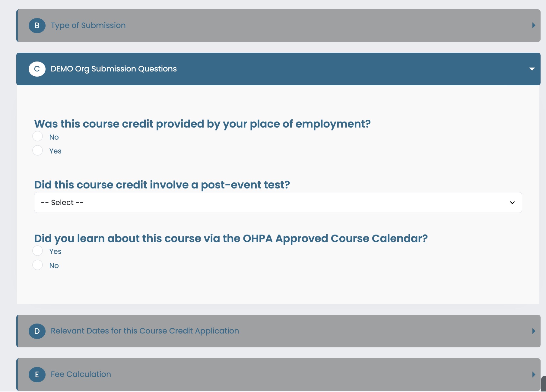Click the circular D section badge
546x392 pixels.
click(37, 331)
